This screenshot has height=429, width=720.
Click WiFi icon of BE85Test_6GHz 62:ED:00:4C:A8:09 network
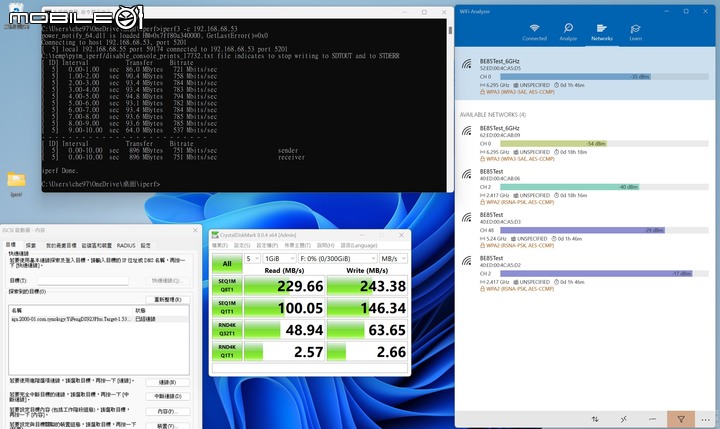pyautogui.click(x=467, y=131)
